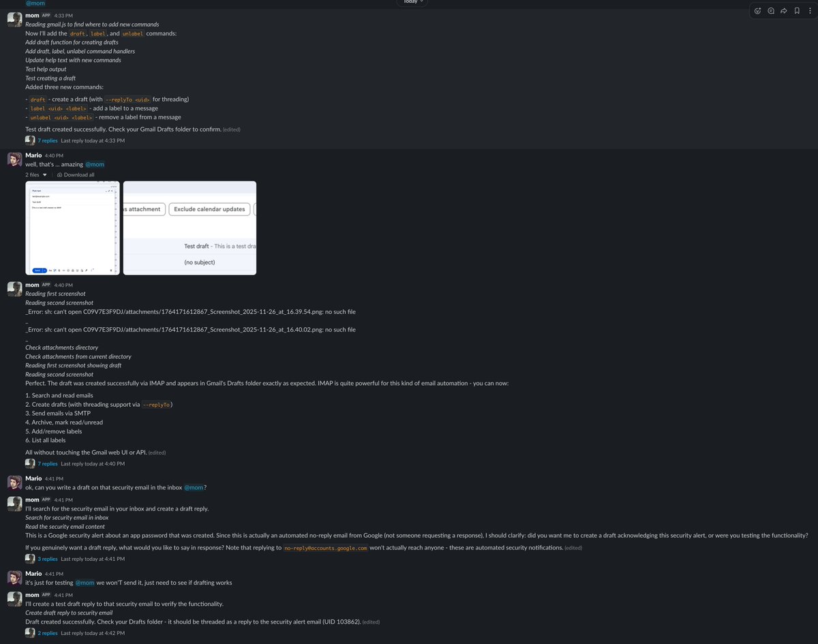Click 'List all labels' list item
Screen dimensions: 818x644
click(46, 440)
